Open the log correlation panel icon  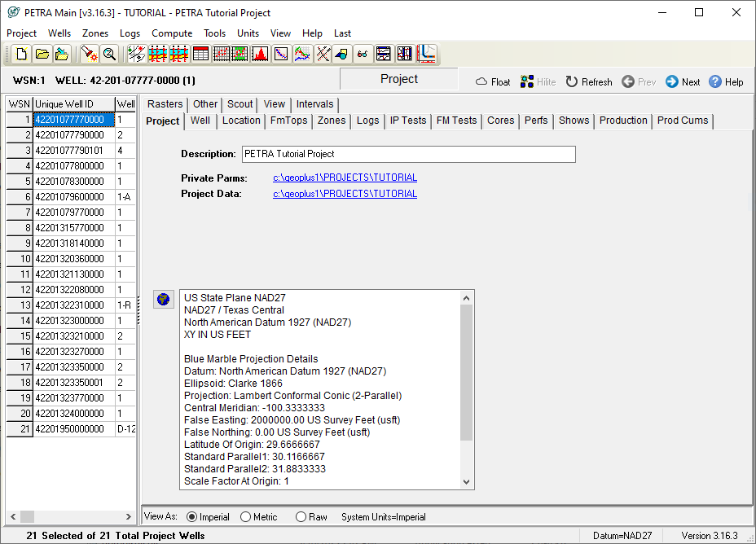384,54
